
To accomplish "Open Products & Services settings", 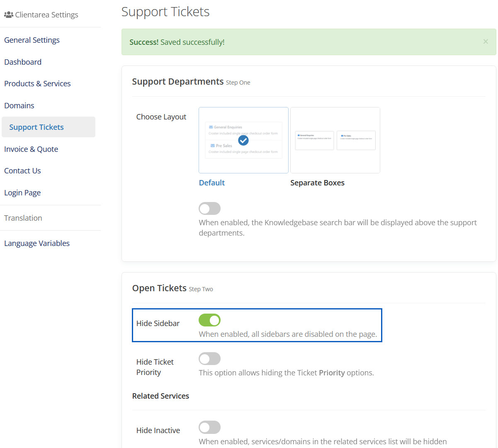I will click(37, 84).
